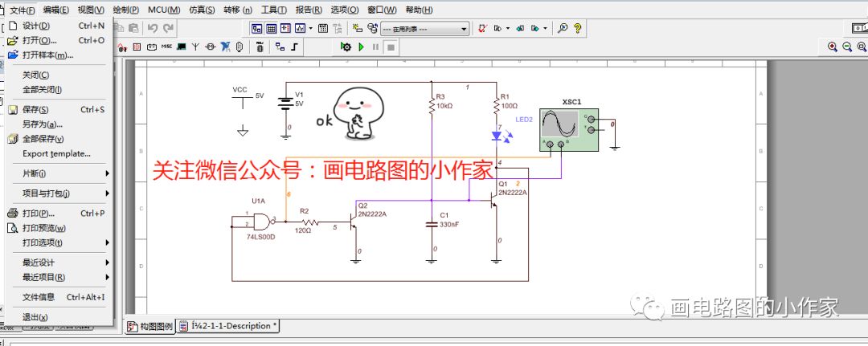Viewport: 868px width, 346px height.
Task: Expand the 最近项目 submenu
Action: pyautogui.click(x=59, y=277)
